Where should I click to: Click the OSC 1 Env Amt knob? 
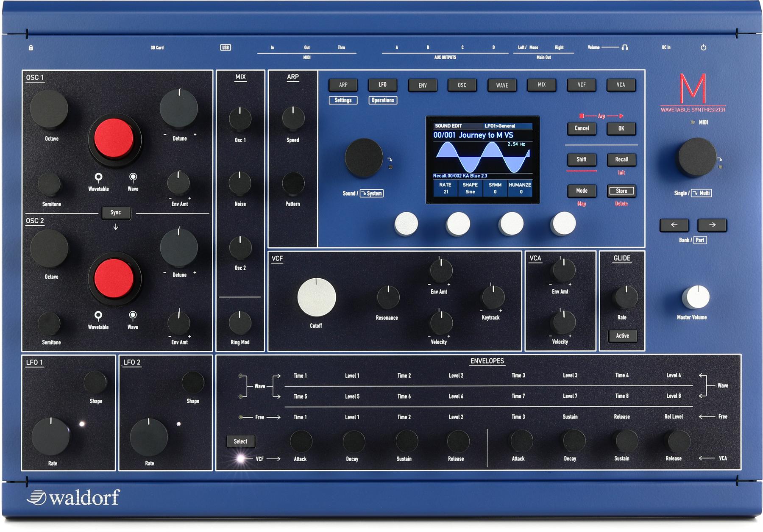178,183
